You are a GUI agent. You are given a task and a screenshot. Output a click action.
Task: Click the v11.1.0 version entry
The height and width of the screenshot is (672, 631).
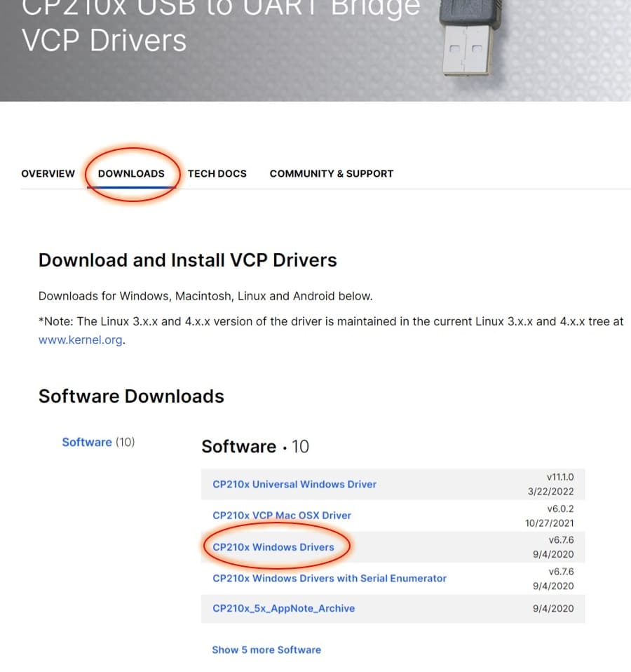[x=560, y=477]
